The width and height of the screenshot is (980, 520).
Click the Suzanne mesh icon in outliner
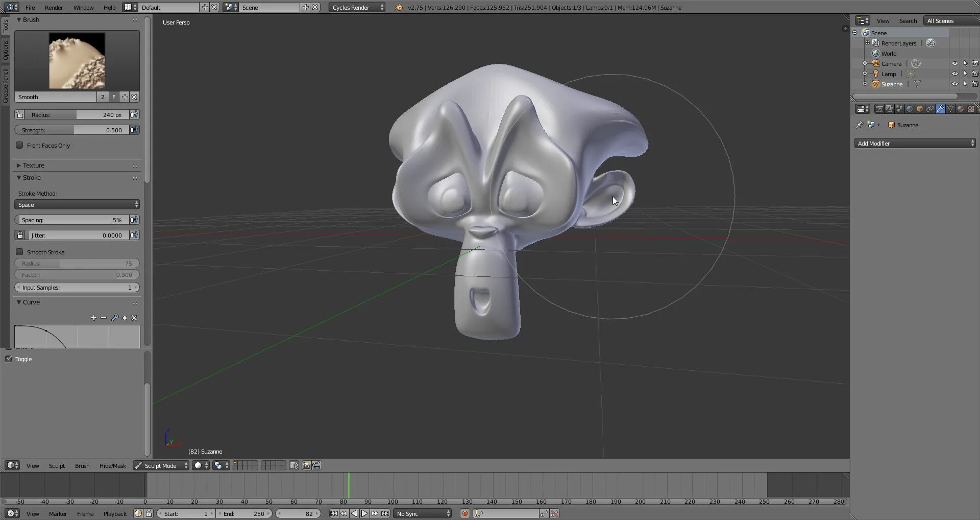coord(876,84)
